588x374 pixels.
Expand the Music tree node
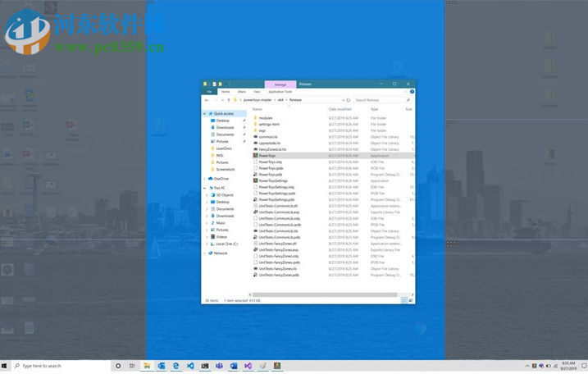pyautogui.click(x=207, y=223)
